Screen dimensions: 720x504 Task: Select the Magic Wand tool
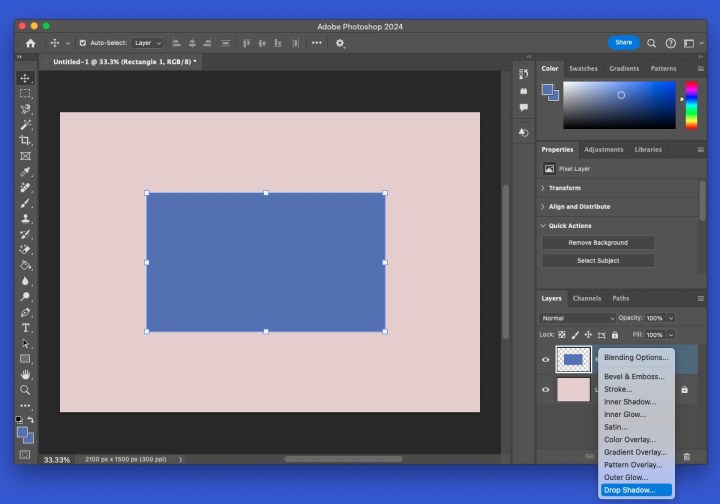pos(25,125)
